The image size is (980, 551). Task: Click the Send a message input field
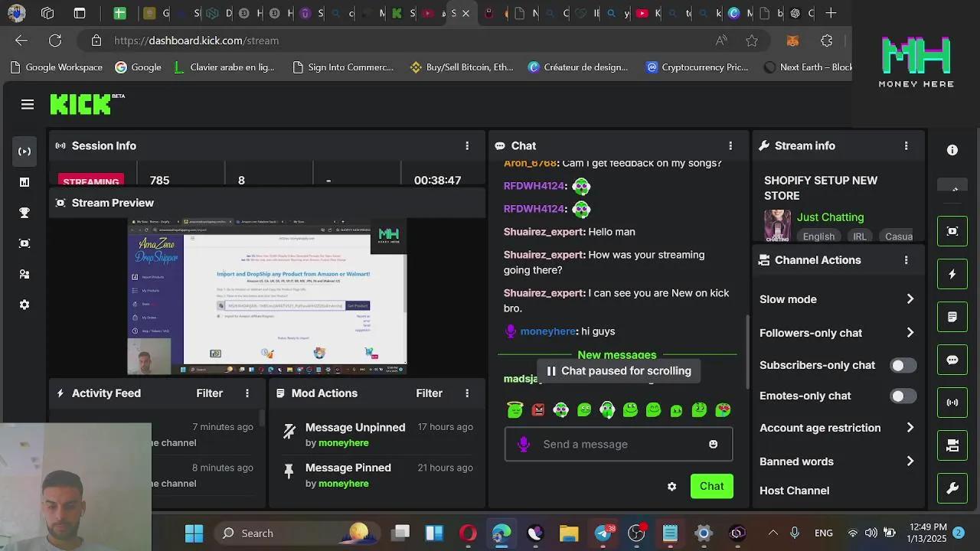(619, 445)
